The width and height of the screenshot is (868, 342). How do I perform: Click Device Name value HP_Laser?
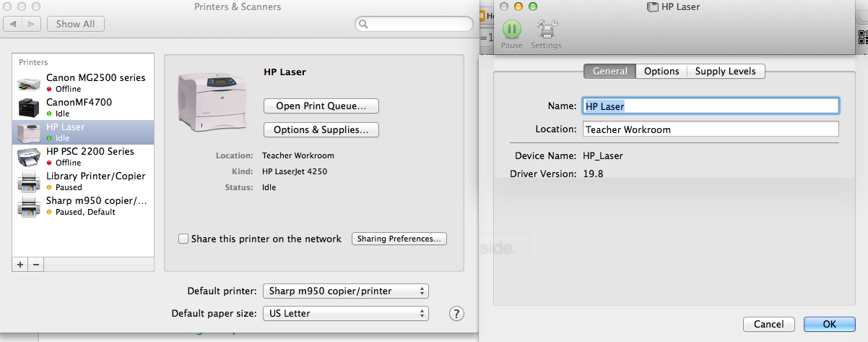coord(603,155)
